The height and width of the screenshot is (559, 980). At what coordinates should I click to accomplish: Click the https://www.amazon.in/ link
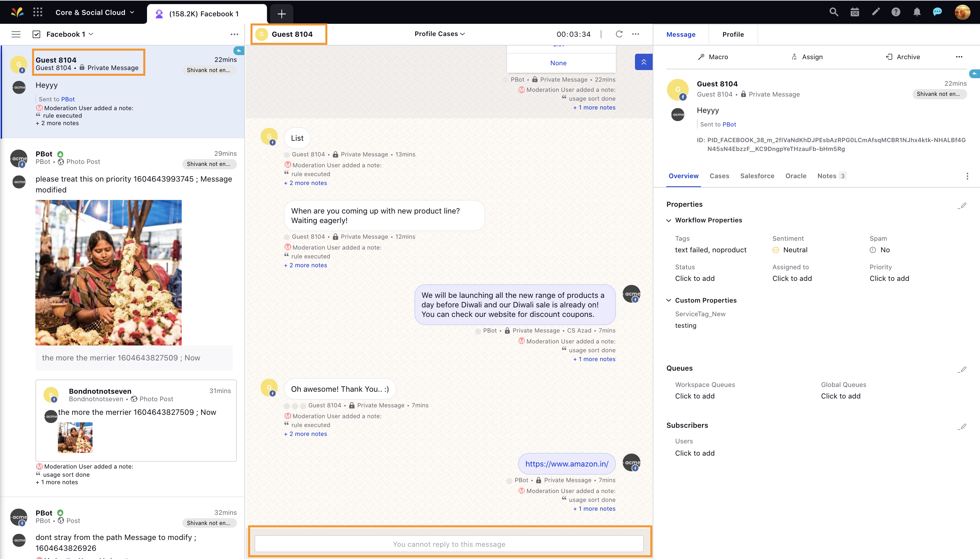(x=567, y=463)
